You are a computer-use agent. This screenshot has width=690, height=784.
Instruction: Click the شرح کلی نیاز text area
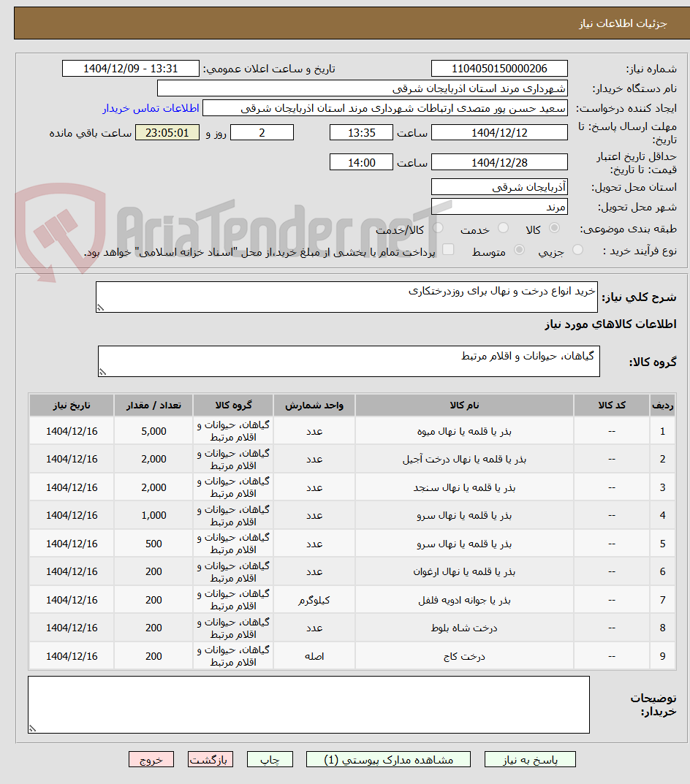coord(346,297)
